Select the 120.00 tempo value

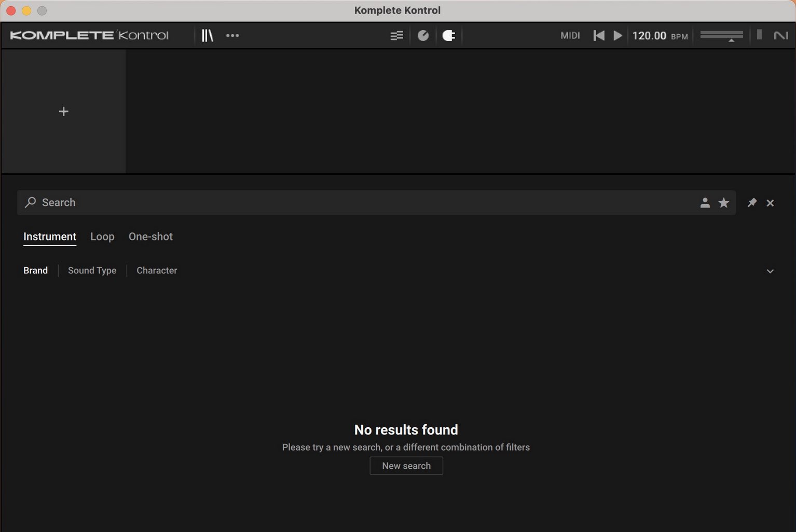[x=649, y=36]
